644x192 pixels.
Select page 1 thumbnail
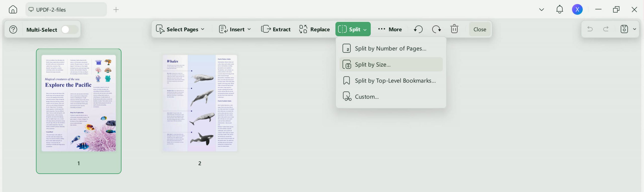tap(79, 103)
